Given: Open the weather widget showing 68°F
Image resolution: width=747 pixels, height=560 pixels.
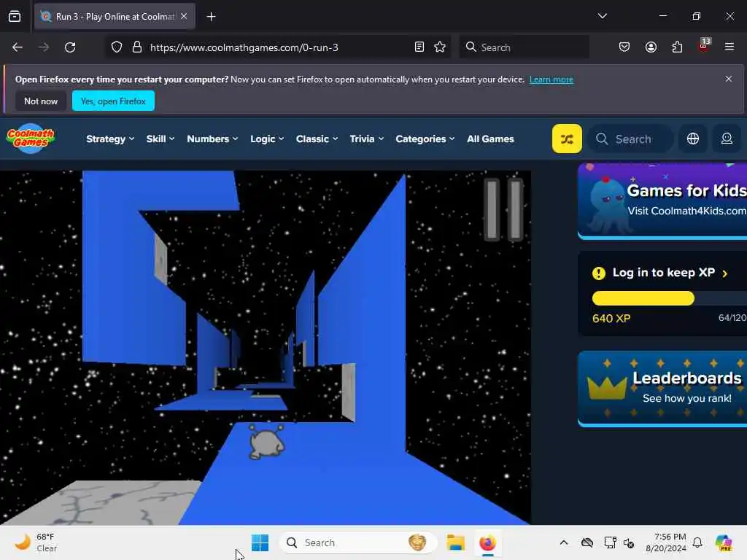Looking at the screenshot, I should pyautogui.click(x=36, y=542).
